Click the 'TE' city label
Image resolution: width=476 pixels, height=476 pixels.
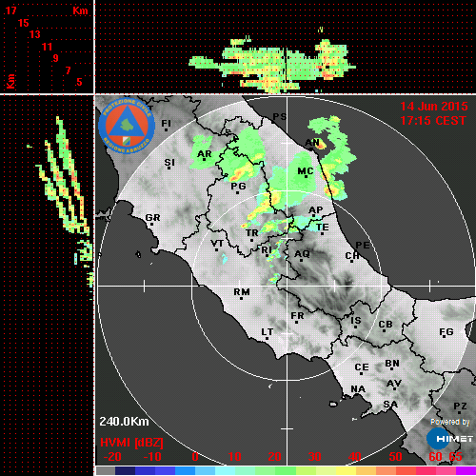323,228
